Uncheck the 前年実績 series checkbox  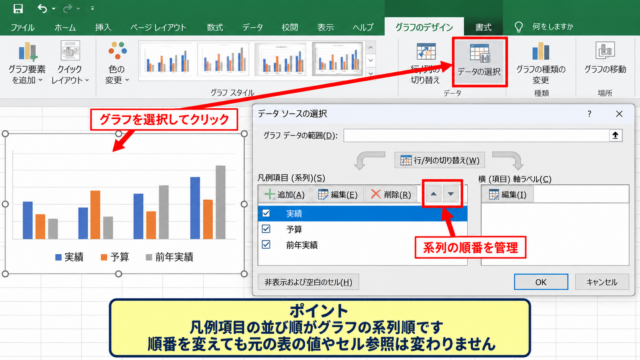[266, 244]
